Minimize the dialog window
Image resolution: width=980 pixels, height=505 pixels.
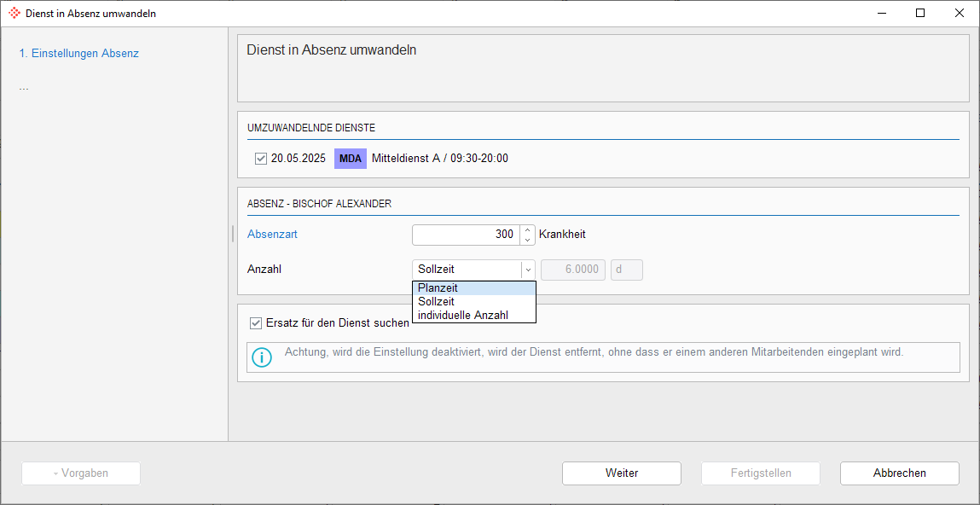(x=882, y=13)
